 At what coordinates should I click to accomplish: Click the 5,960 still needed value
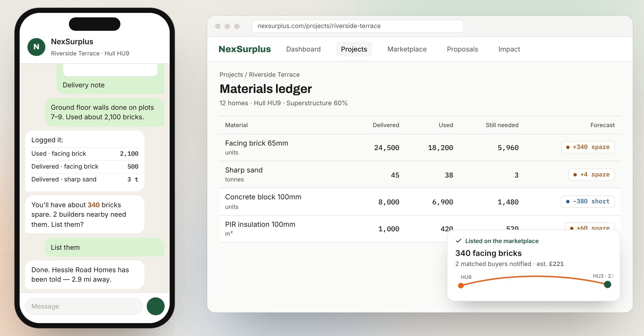click(508, 148)
